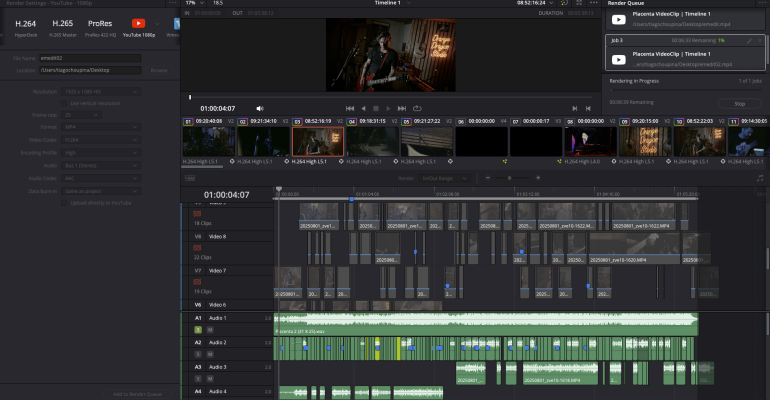Select the YouTube 1080p render preset icon
Viewport: 770px width, 400px height.
(x=138, y=24)
